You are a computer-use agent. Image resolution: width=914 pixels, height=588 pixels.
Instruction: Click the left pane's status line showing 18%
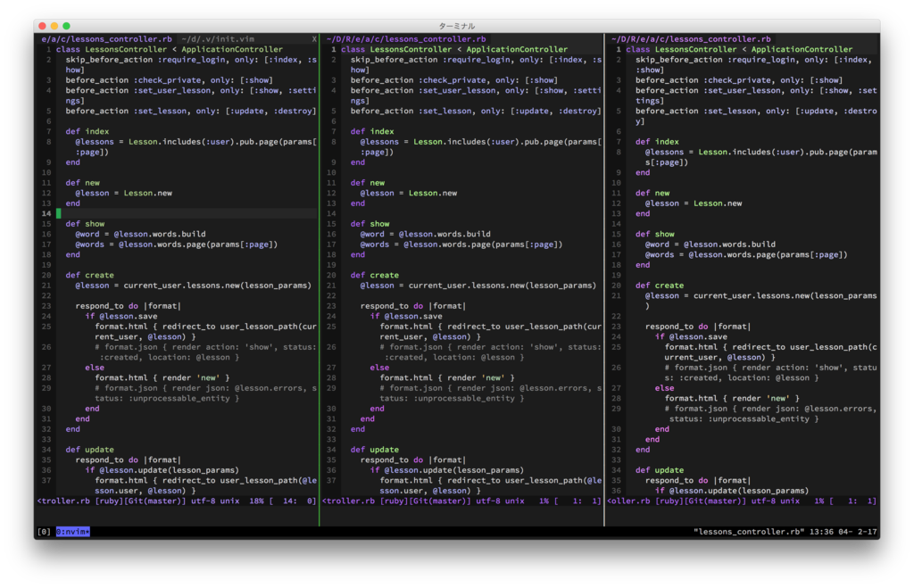177,501
